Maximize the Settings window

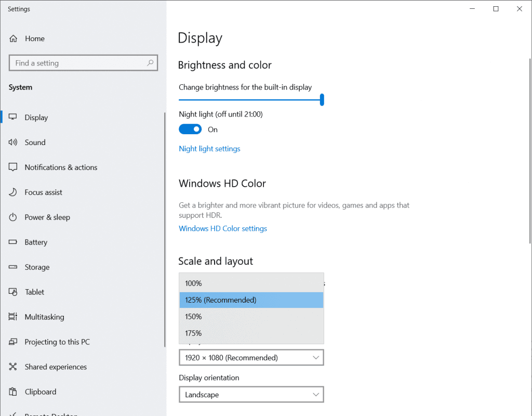pyautogui.click(x=496, y=9)
